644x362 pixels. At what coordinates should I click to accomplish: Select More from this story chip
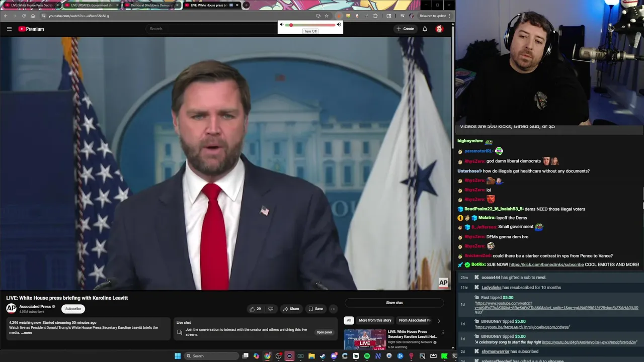[x=375, y=320]
